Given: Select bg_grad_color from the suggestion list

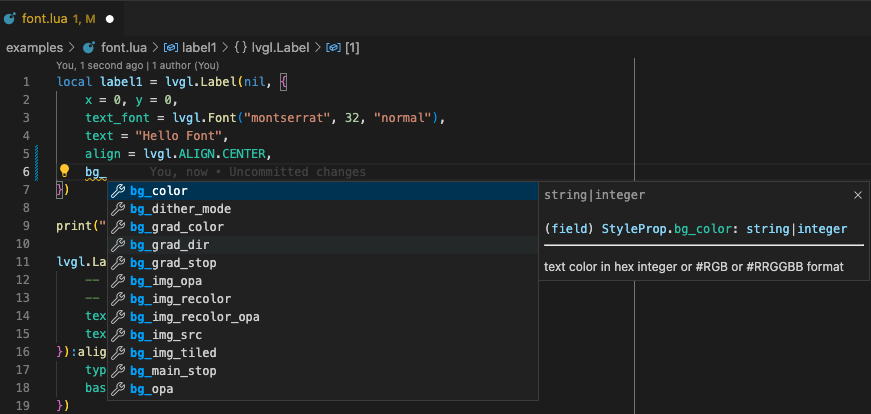Looking at the screenshot, I should pos(177,227).
